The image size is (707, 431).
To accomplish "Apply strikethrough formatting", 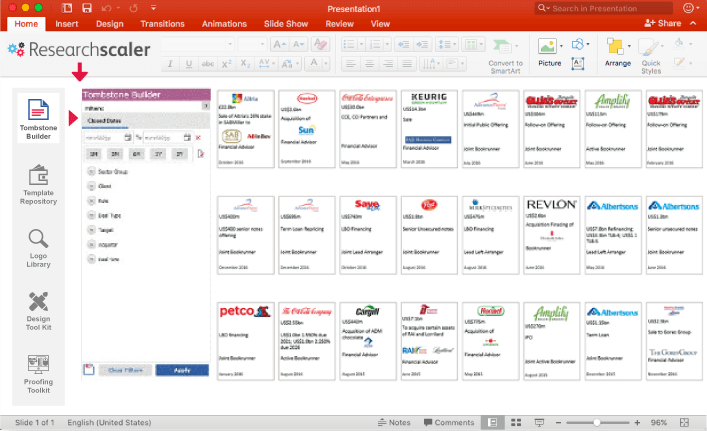I will coord(207,64).
